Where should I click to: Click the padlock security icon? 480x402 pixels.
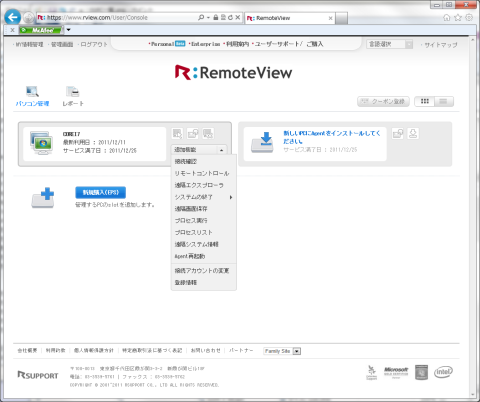click(x=216, y=17)
